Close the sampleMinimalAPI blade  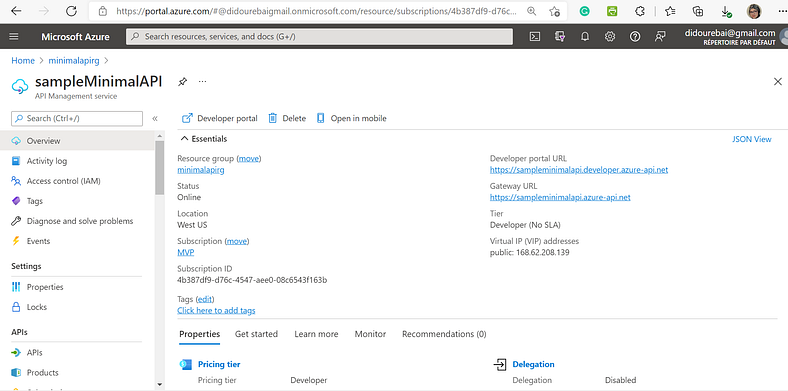tap(777, 81)
